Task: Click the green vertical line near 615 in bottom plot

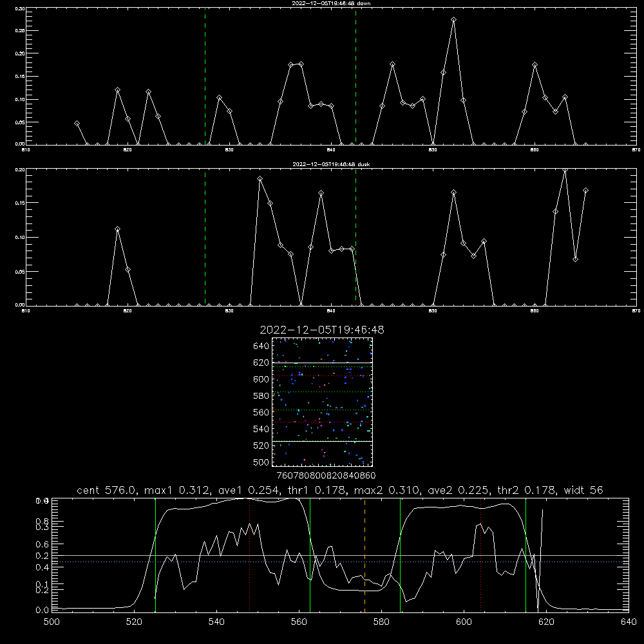Action: (x=526, y=555)
